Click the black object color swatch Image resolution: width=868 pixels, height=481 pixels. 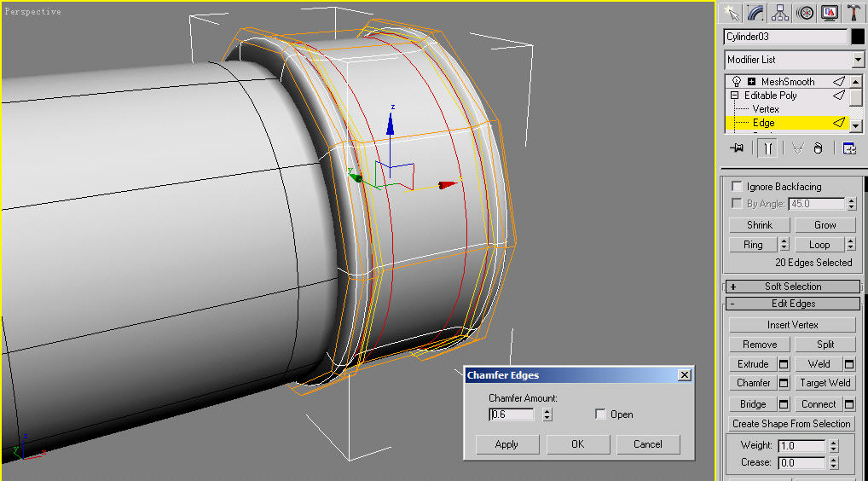pyautogui.click(x=858, y=37)
